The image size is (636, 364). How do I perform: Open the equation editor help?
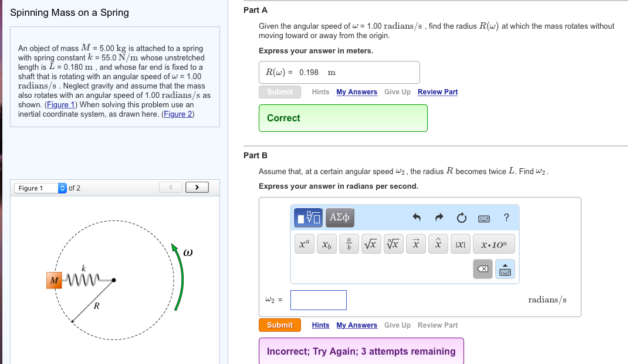tap(506, 217)
